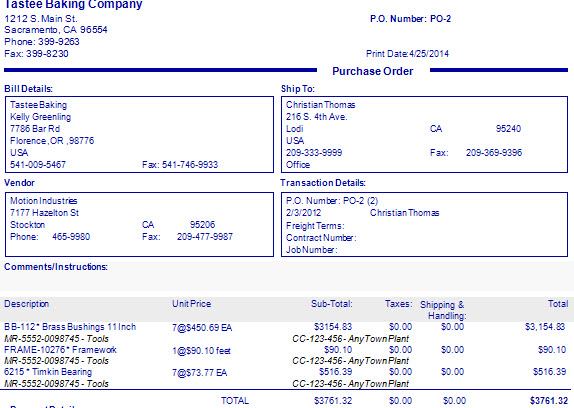Image resolution: width=574 pixels, height=408 pixels.
Task: Click the Description column header
Action: (26, 304)
